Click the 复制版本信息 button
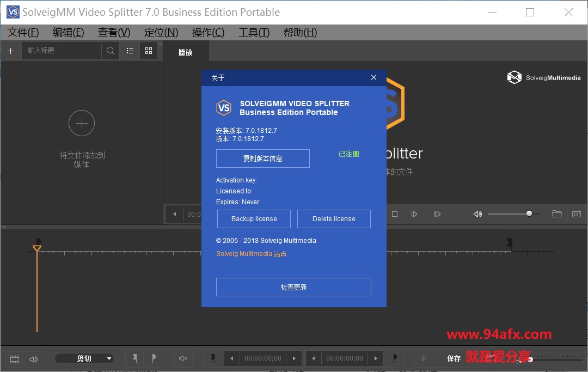The height and width of the screenshot is (372, 588). click(x=263, y=158)
